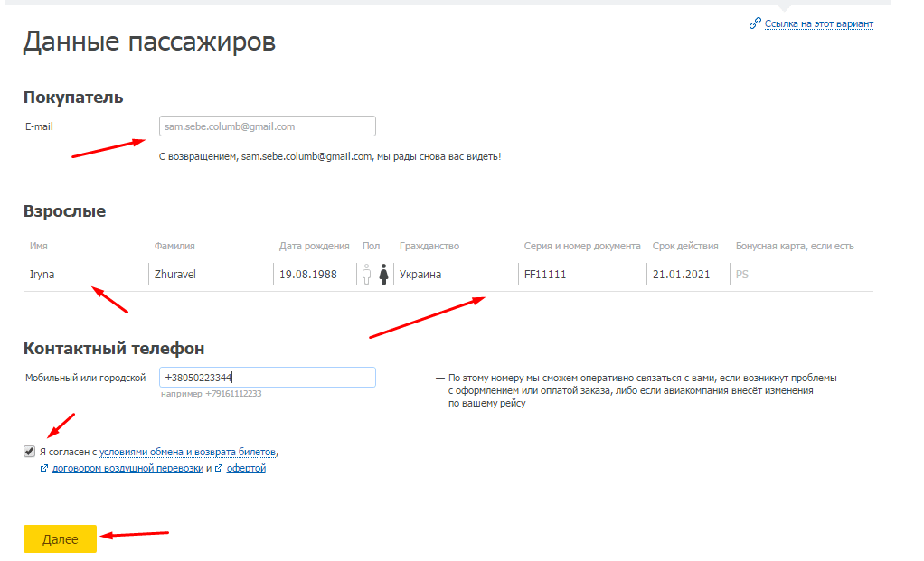This screenshot has height=561, width=924.
Task: Edit the first name field 'Iryna'
Action: click(86, 275)
